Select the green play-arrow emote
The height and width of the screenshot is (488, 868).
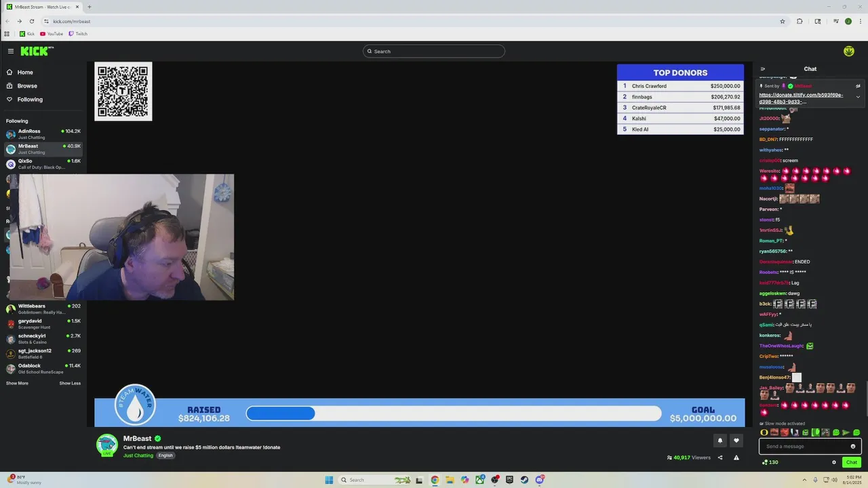846,432
